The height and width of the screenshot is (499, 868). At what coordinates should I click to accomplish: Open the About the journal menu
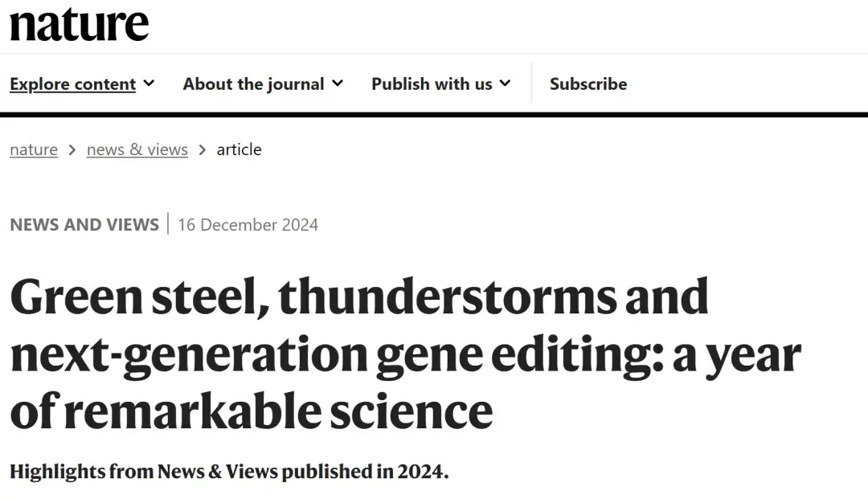pos(253,84)
